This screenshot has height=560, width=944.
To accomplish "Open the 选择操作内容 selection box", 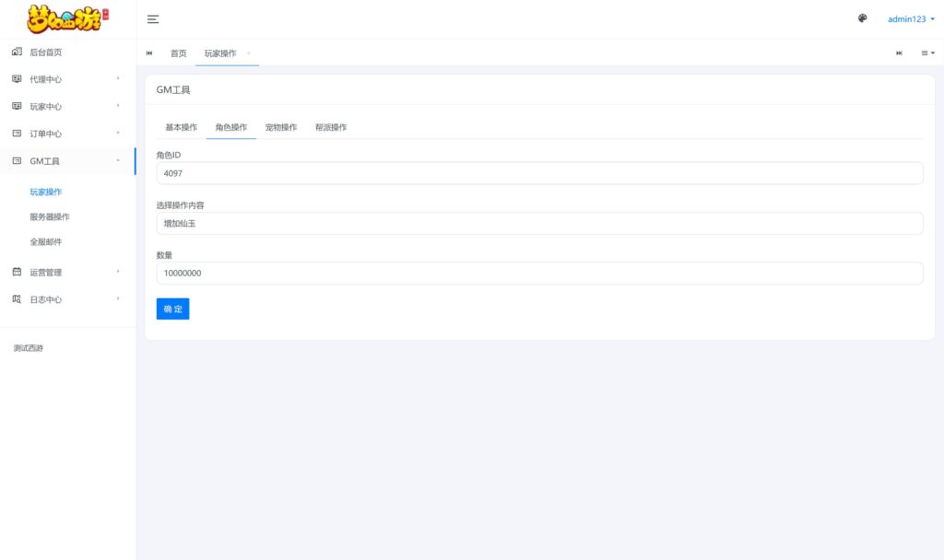I will pyautogui.click(x=539, y=223).
